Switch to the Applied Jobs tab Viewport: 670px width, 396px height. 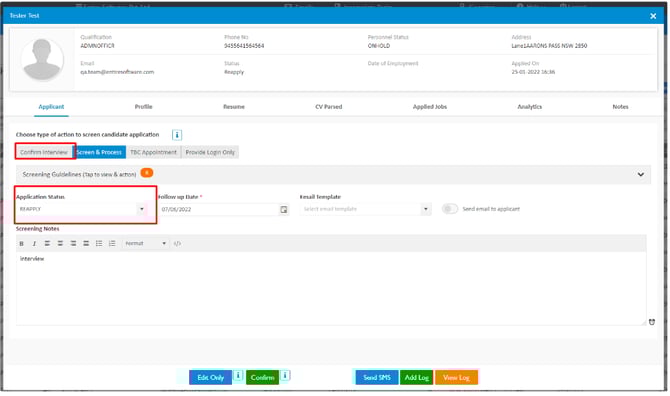(429, 107)
